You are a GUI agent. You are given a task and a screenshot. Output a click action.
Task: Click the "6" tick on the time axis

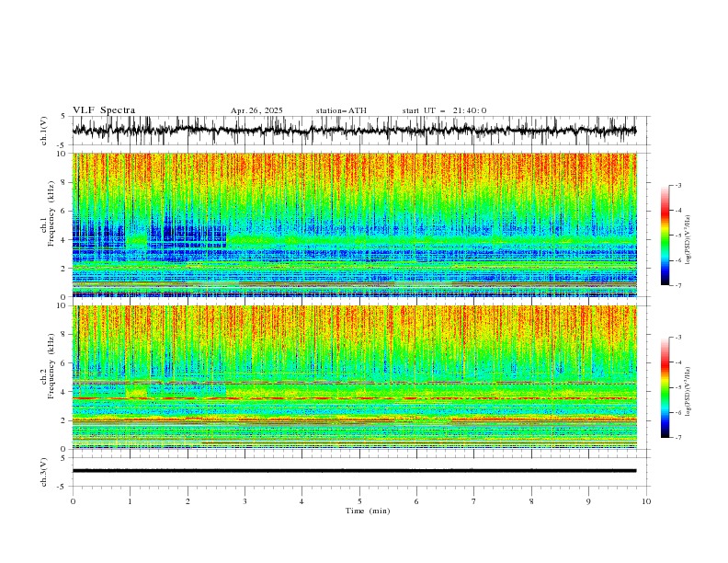pyautogui.click(x=416, y=501)
